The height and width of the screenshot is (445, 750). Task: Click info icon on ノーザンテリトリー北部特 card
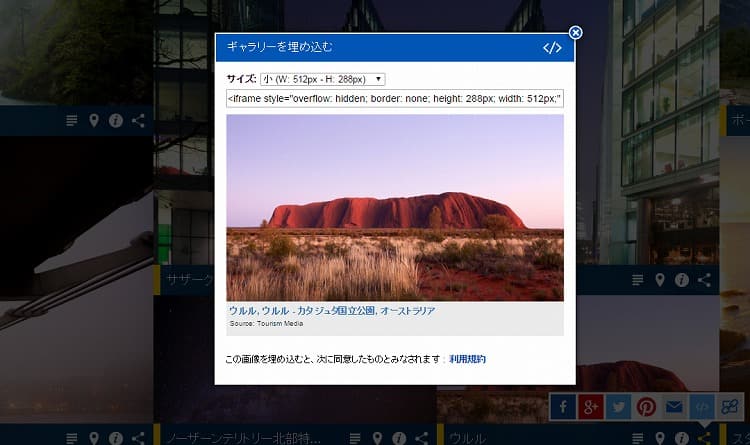point(399,438)
